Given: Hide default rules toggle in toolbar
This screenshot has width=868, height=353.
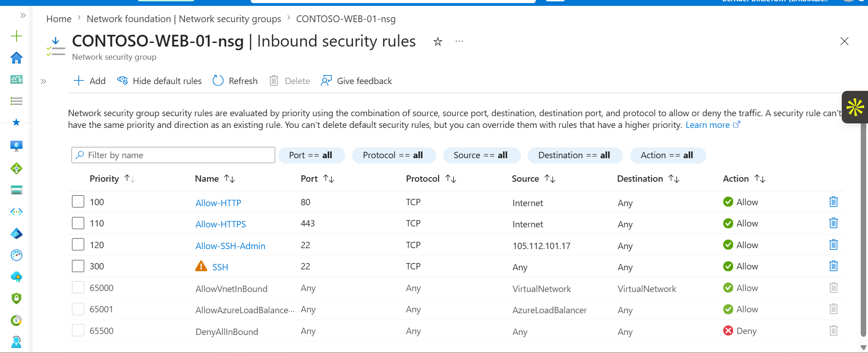Looking at the screenshot, I should pos(159,81).
